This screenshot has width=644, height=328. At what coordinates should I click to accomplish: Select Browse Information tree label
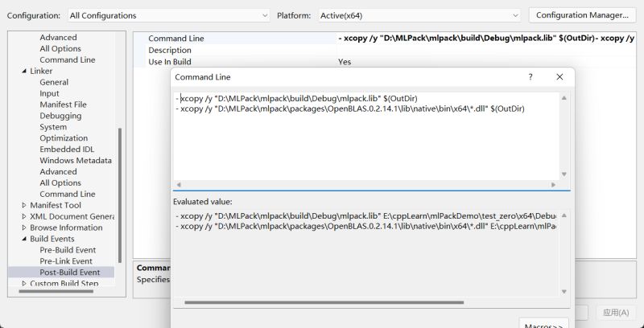(x=66, y=228)
